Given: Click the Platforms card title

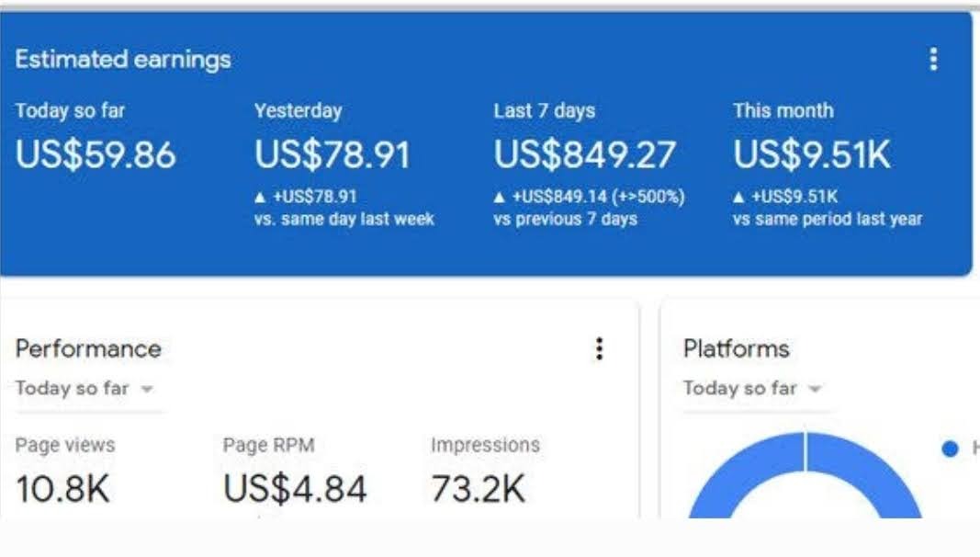Looking at the screenshot, I should click(x=736, y=349).
